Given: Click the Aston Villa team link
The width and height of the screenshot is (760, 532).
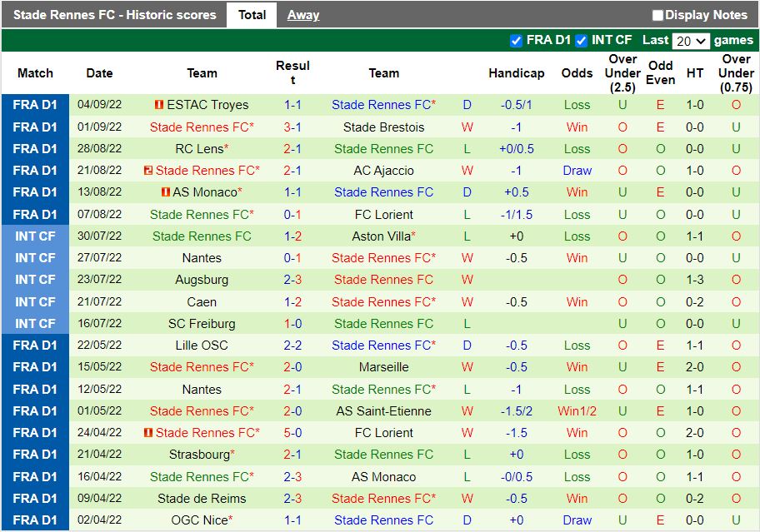Looking at the screenshot, I should click(380, 236).
